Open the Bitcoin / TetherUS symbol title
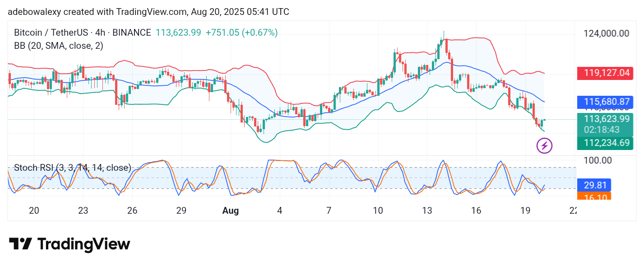 (83, 33)
